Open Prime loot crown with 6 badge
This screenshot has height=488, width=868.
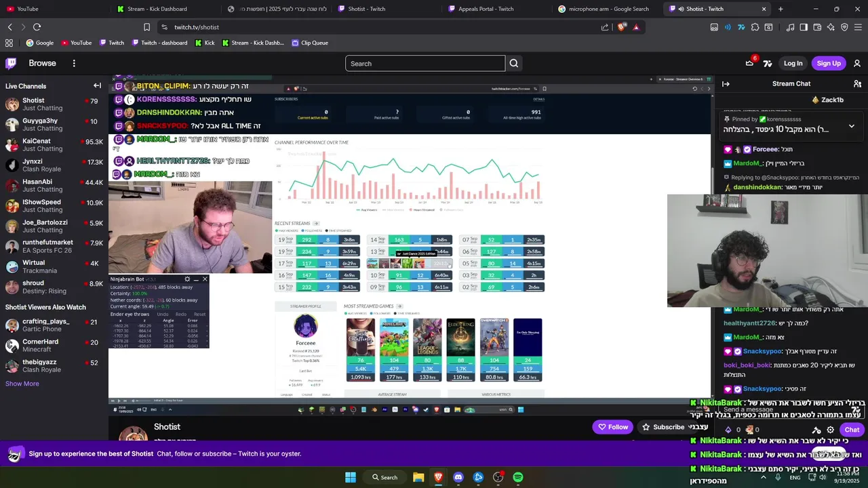coord(750,63)
